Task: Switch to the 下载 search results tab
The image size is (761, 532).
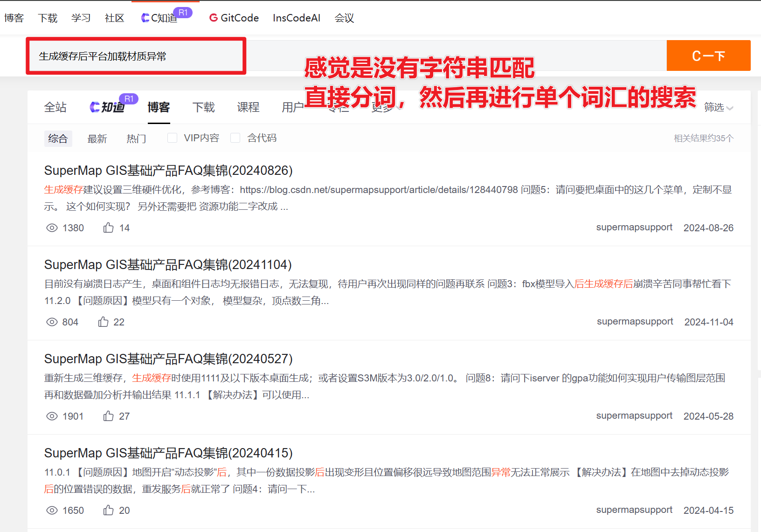Action: tap(204, 107)
